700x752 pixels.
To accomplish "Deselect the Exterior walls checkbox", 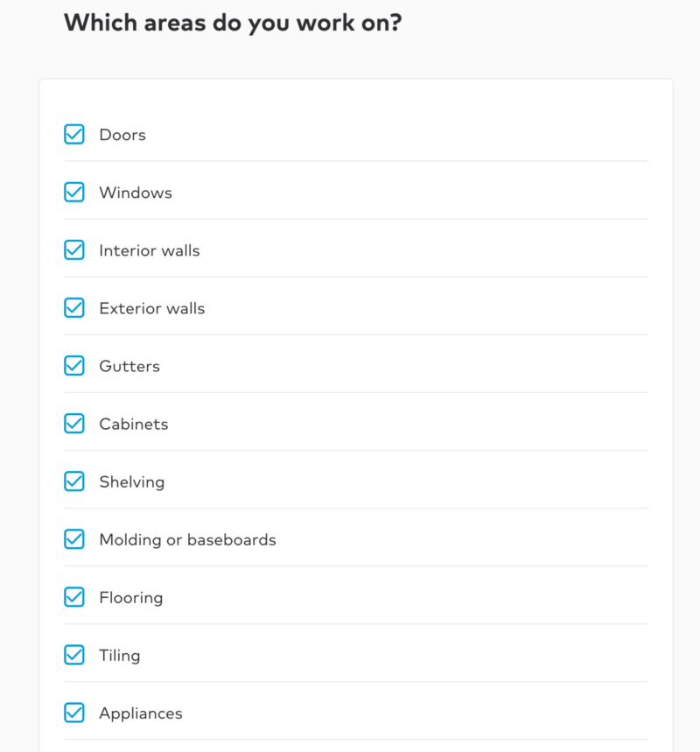I will 74,308.
